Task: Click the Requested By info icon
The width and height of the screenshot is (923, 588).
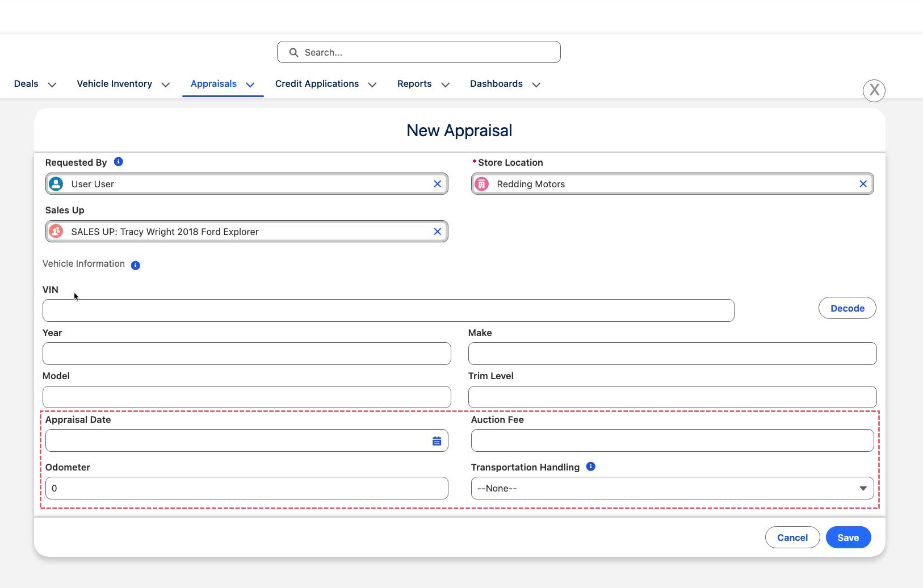Action: tap(119, 162)
